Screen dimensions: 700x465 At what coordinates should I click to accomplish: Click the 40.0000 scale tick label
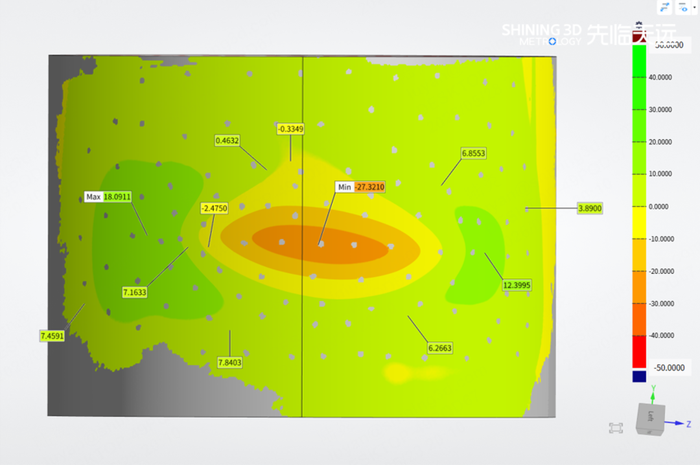coord(660,77)
